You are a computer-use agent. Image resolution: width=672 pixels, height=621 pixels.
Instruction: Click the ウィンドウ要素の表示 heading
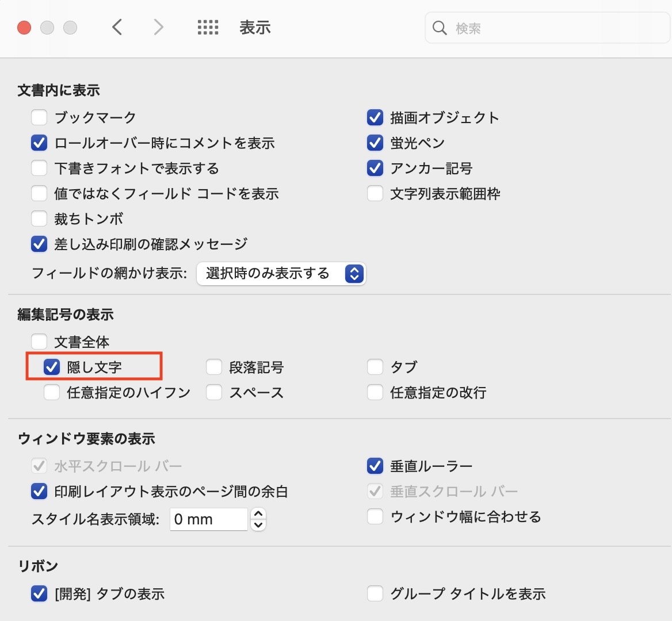[x=86, y=439]
